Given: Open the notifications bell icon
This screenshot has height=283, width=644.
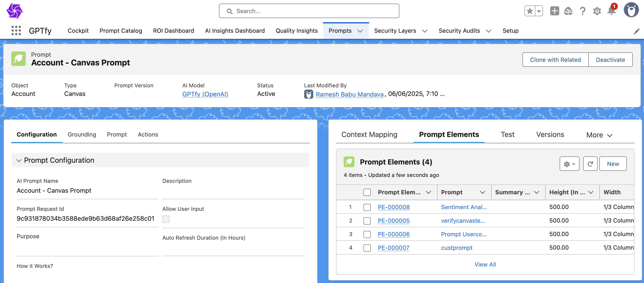Looking at the screenshot, I should [611, 11].
